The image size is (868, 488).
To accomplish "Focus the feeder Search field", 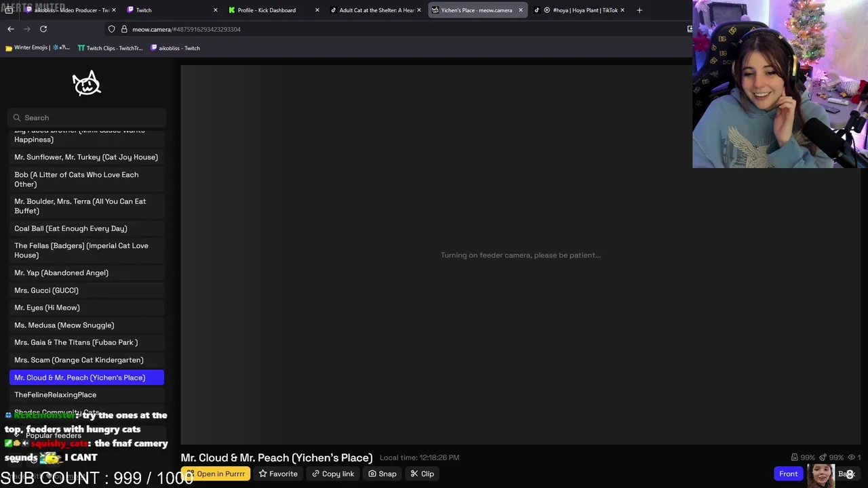I will tap(87, 118).
